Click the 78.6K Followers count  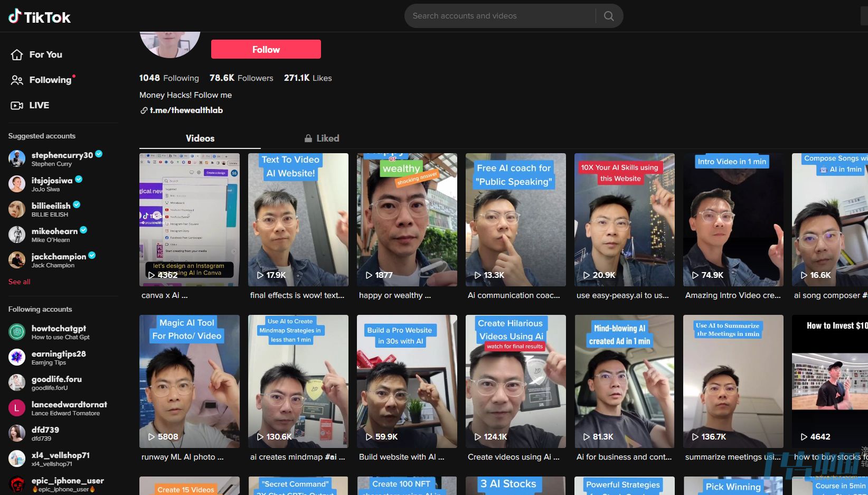pyautogui.click(x=241, y=78)
